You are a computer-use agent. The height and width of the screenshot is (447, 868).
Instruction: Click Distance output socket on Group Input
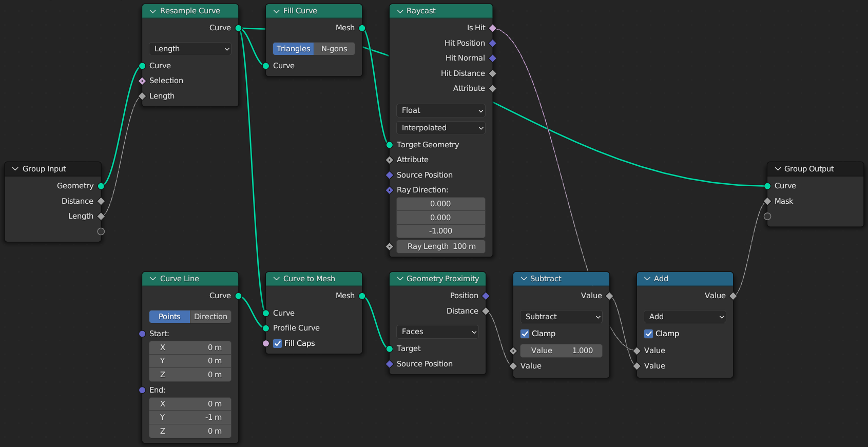point(101,201)
